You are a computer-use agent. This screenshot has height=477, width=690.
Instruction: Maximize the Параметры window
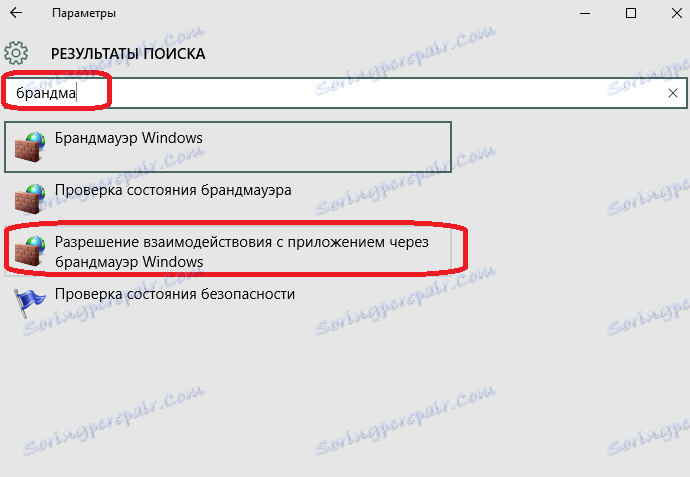631,13
